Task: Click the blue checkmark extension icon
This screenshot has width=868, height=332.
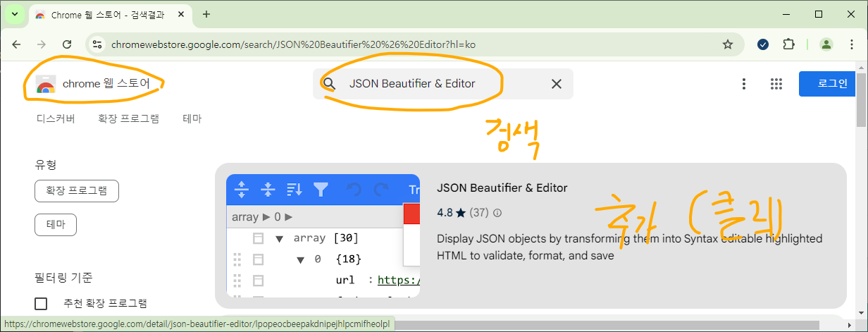Action: pyautogui.click(x=763, y=44)
